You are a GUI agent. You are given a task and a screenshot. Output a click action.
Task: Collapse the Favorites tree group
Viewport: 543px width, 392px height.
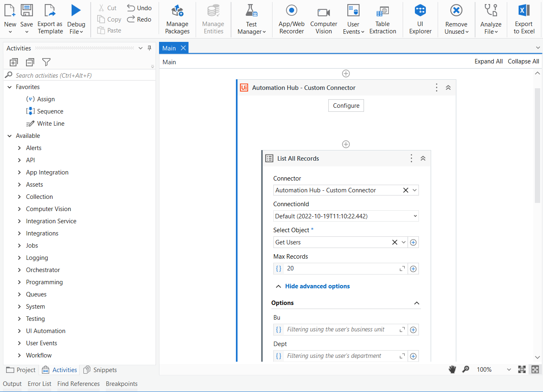[9, 87]
